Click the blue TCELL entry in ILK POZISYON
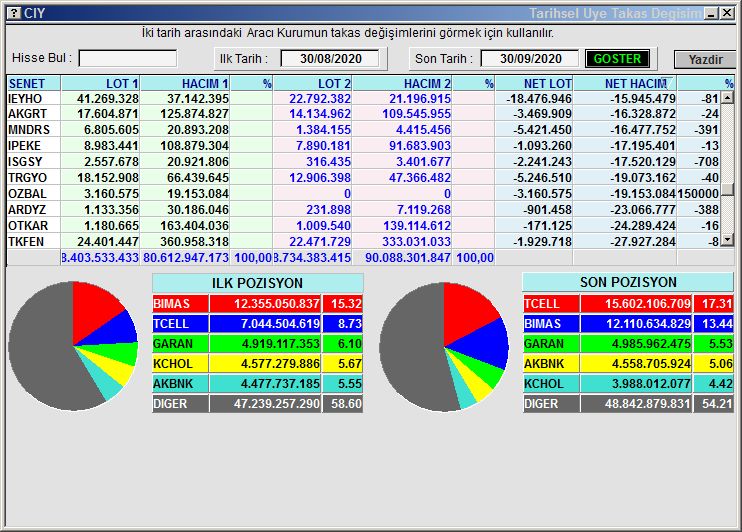The image size is (742, 532). (257, 324)
